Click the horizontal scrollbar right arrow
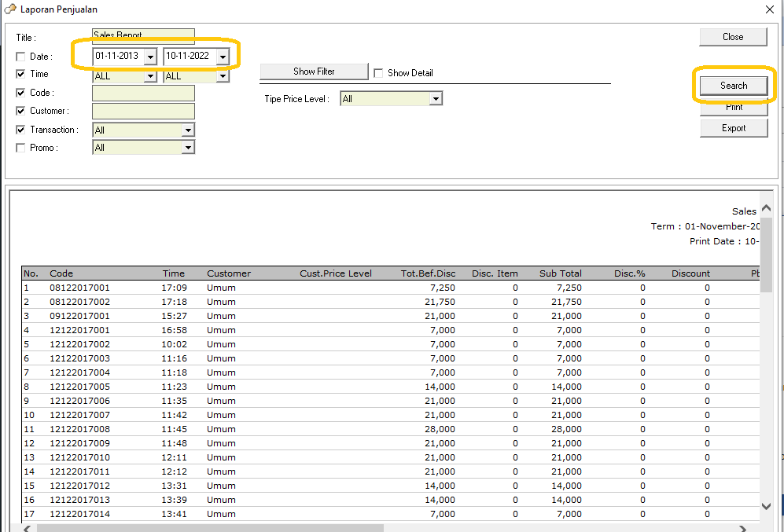The width and height of the screenshot is (784, 532). [x=744, y=528]
